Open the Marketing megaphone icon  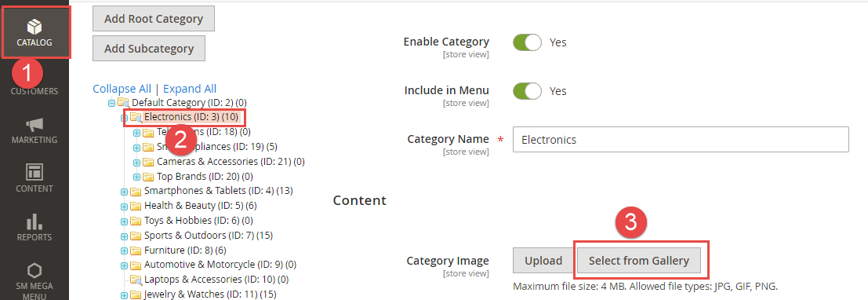(x=35, y=123)
